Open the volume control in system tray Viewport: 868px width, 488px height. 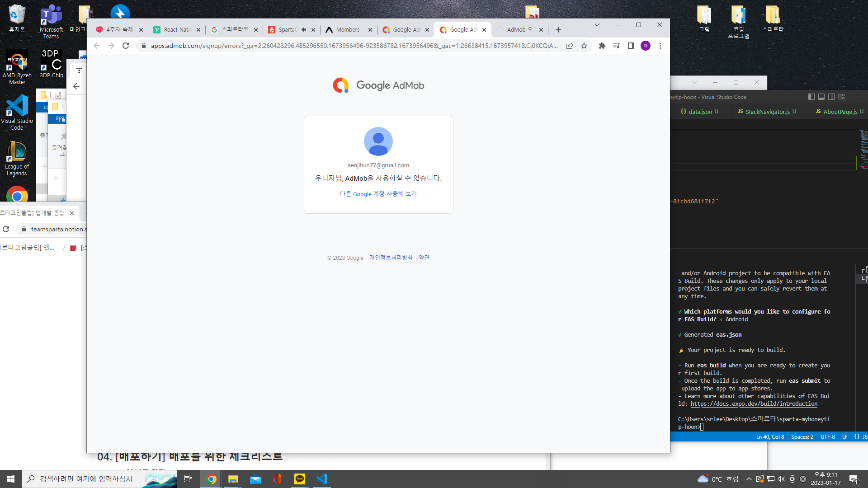click(781, 479)
